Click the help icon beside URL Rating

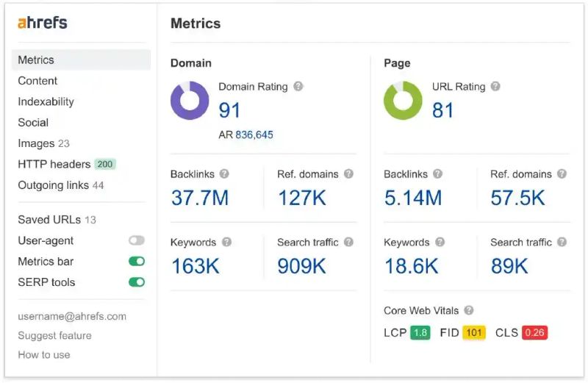point(495,87)
